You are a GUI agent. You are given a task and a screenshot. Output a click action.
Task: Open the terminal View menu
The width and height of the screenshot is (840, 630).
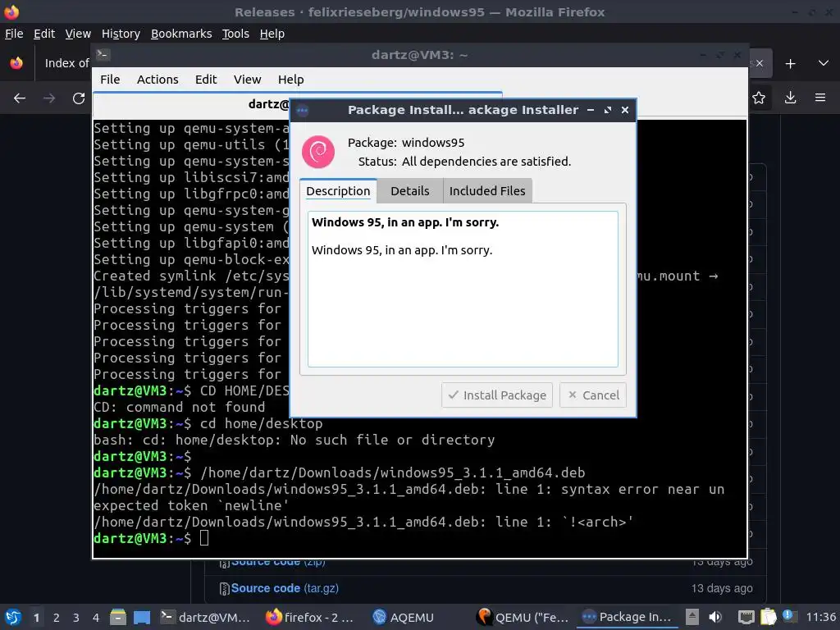coord(247,80)
